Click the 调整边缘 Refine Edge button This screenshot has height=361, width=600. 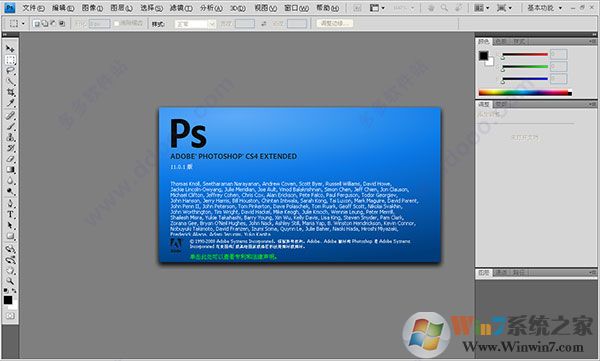(335, 23)
